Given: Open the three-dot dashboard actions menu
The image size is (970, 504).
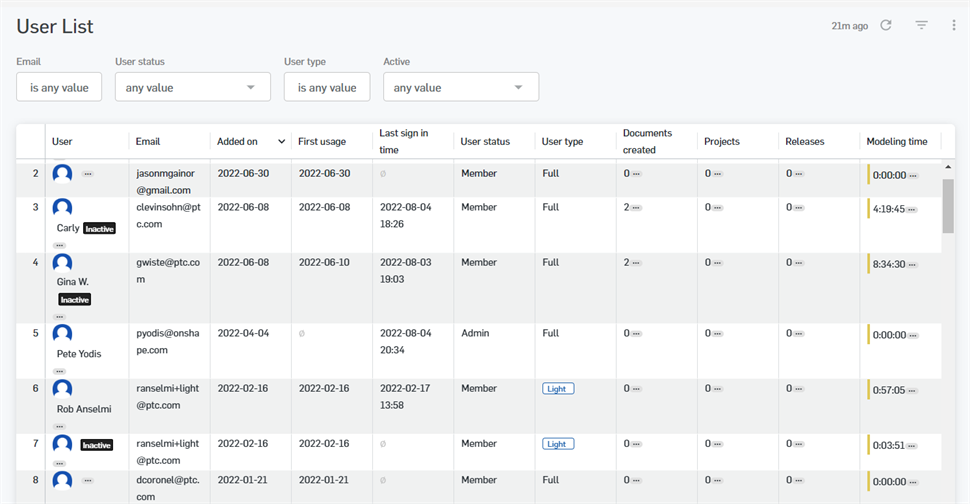Looking at the screenshot, I should [953, 25].
